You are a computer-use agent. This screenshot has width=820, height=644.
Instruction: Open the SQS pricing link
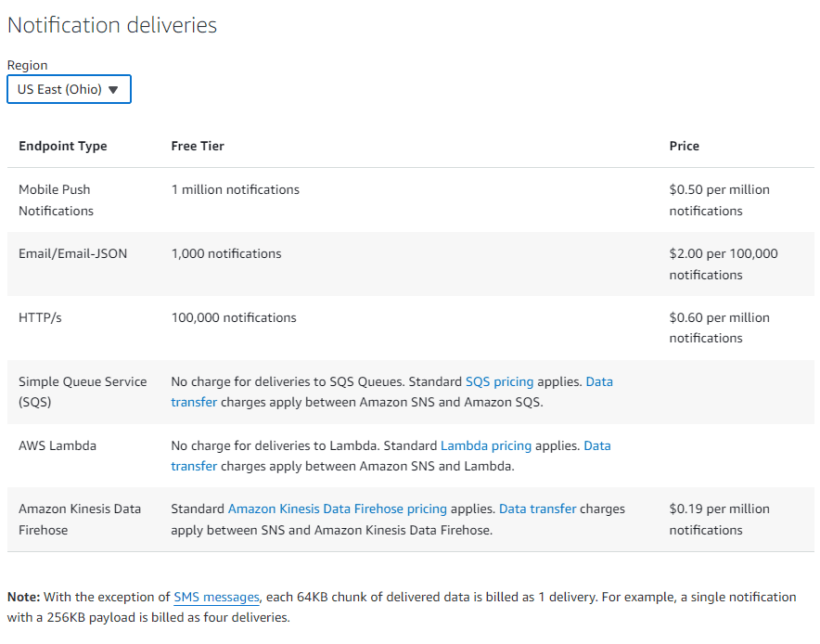[x=499, y=381]
